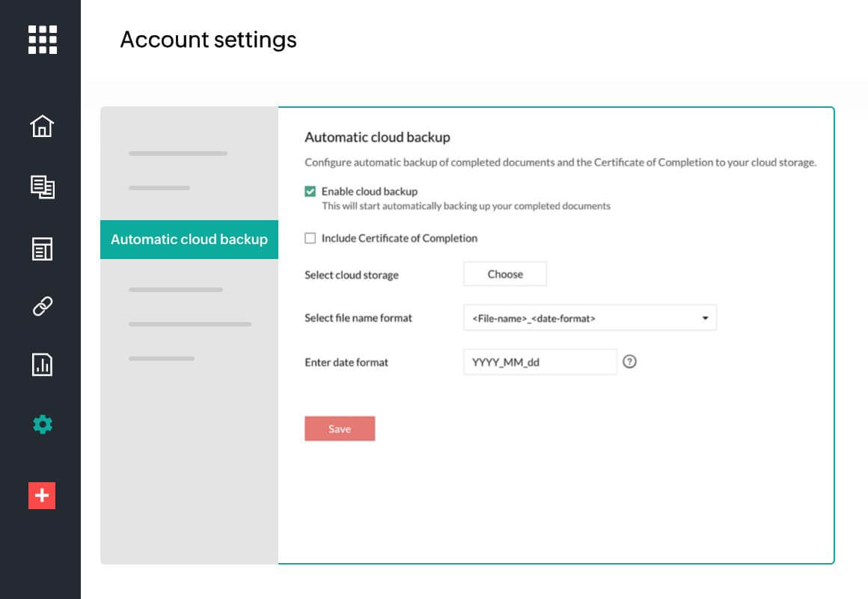Go to the Home sidebar icon
Image resolution: width=868 pixels, height=599 pixels.
42,126
